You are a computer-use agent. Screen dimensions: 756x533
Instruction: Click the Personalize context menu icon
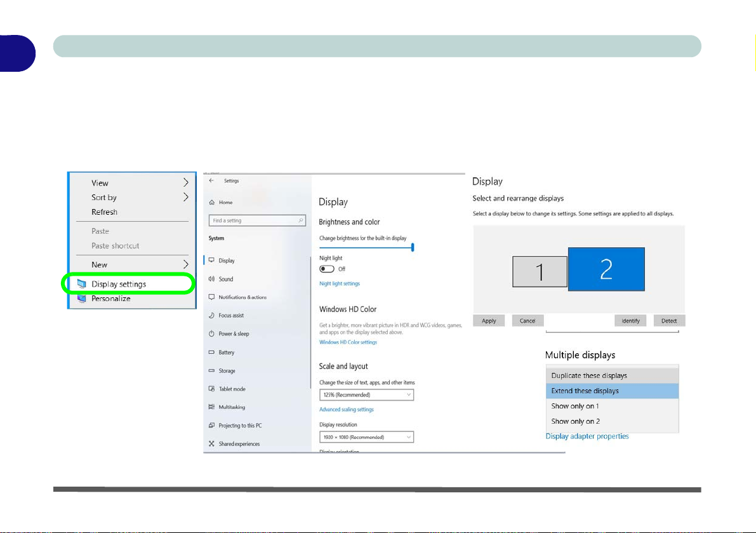click(81, 299)
